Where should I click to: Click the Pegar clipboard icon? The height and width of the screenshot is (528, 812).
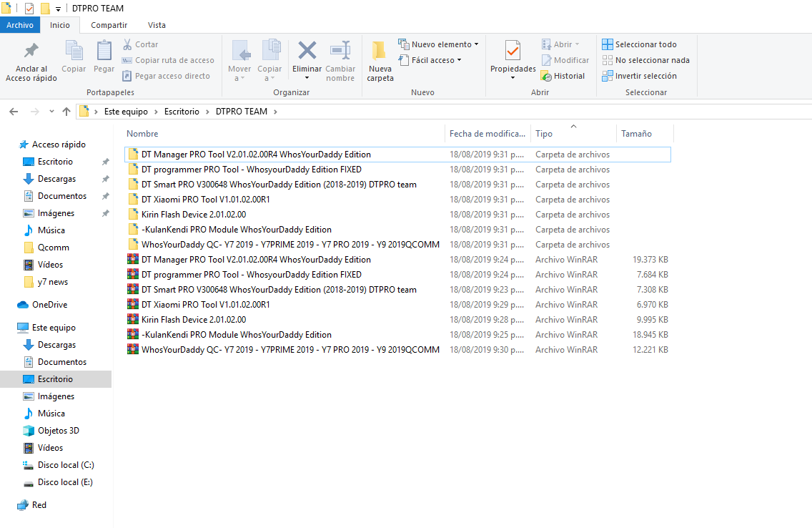[104, 51]
